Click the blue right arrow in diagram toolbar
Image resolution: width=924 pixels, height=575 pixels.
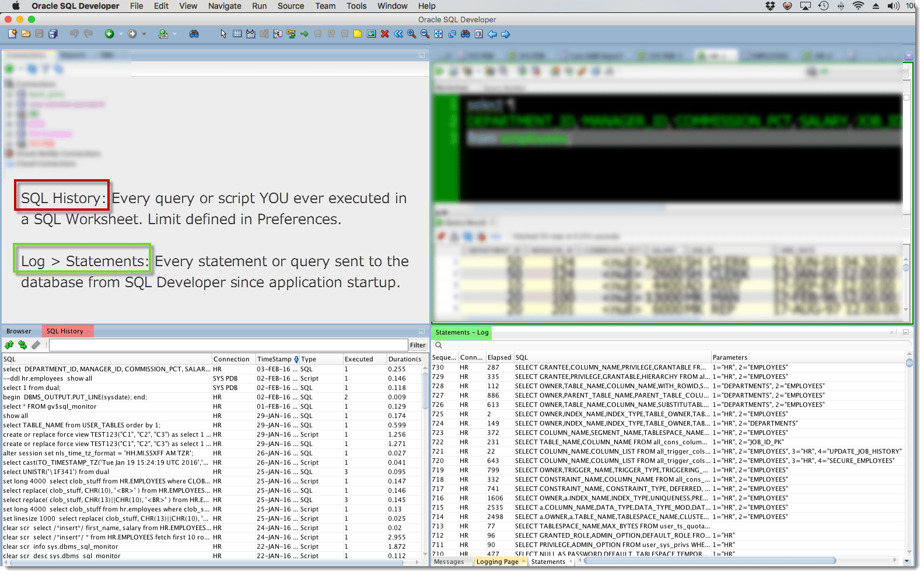(506, 34)
